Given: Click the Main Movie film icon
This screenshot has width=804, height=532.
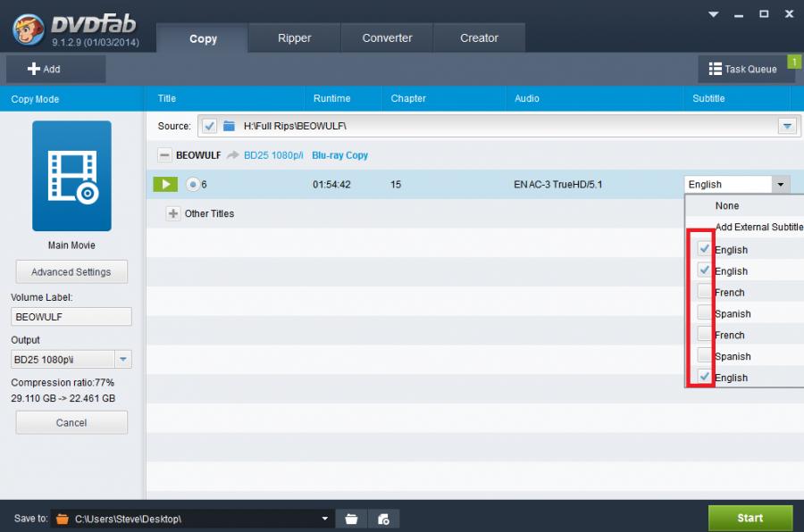Looking at the screenshot, I should [x=71, y=176].
